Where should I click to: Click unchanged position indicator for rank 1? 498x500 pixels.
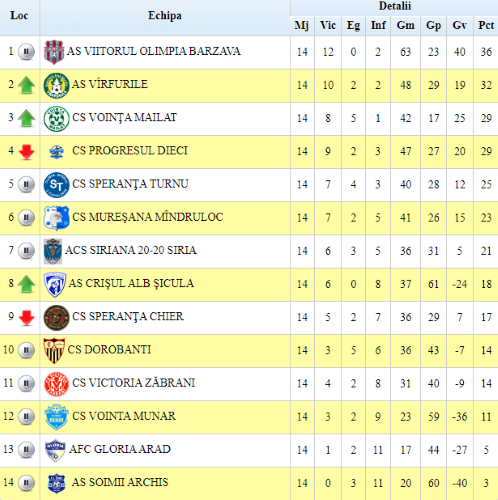coord(26,52)
